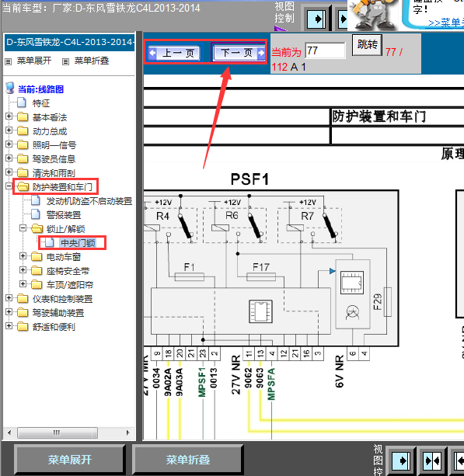Click the 当前:线路图 label
Screen dimensions: 464x476
pos(40,89)
